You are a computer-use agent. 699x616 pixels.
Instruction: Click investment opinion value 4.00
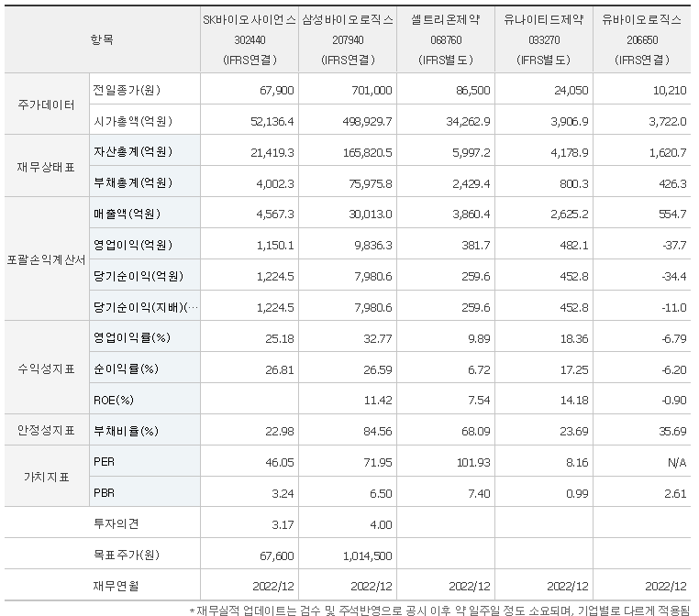tap(382, 525)
